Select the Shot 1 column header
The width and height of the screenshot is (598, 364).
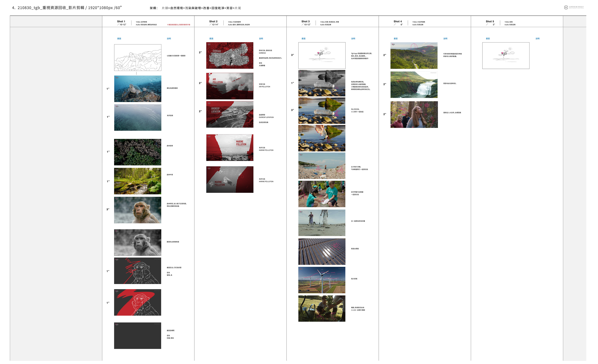click(x=121, y=22)
